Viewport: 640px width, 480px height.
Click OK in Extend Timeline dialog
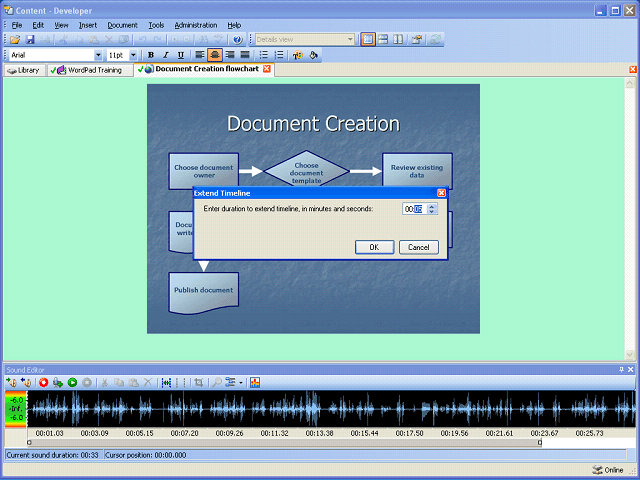[374, 247]
